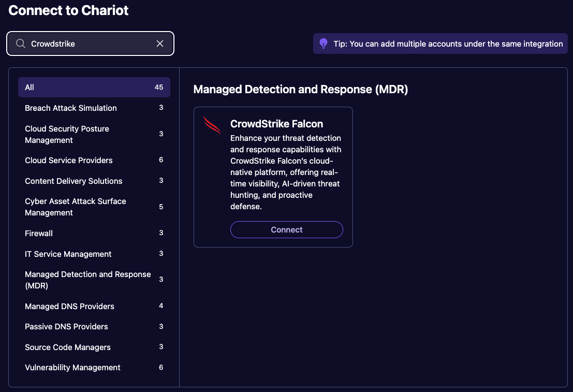Select Content Delivery Solutions category
This screenshot has width=573, height=392.
coord(94,181)
